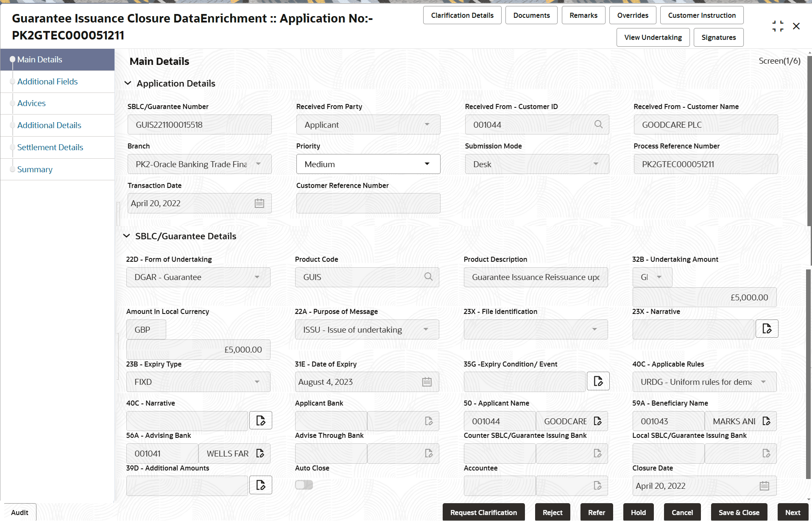
Task: Collapse the Application Details section
Action: [128, 83]
